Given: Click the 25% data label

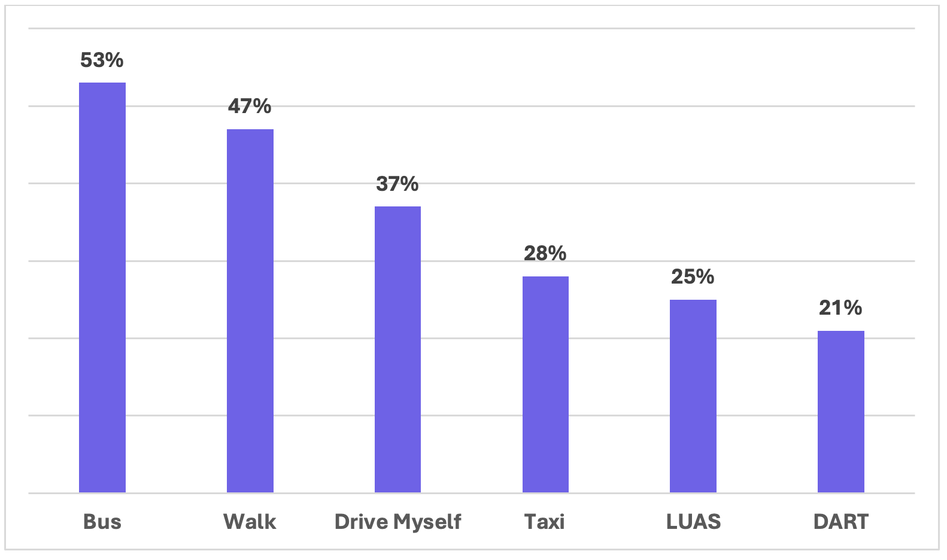Looking at the screenshot, I should (x=693, y=277).
